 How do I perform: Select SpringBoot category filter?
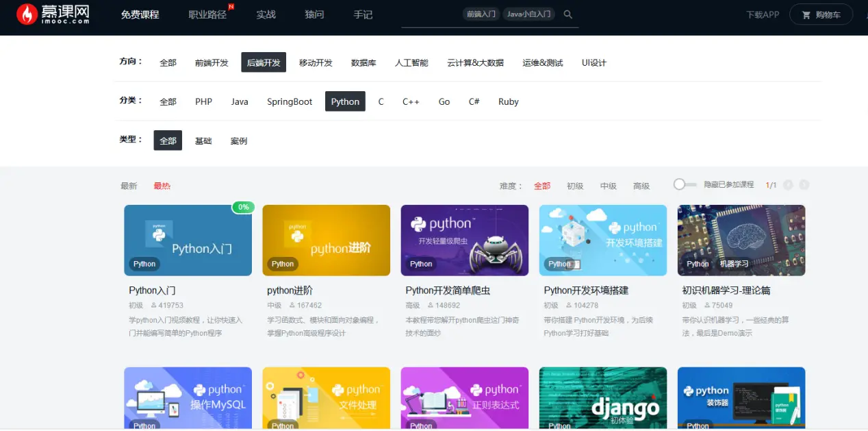tap(290, 101)
